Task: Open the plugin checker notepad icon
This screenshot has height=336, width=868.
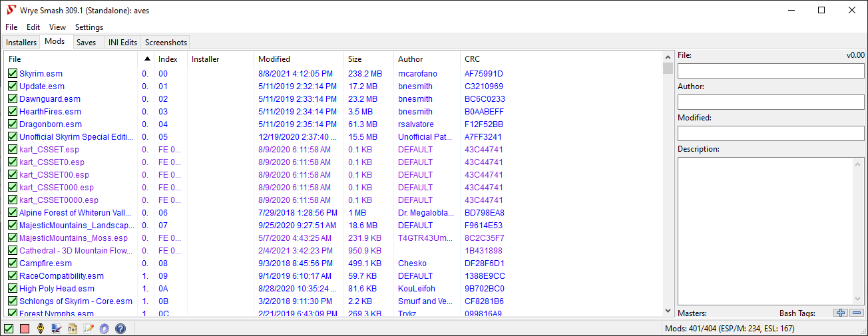Action: point(89,329)
